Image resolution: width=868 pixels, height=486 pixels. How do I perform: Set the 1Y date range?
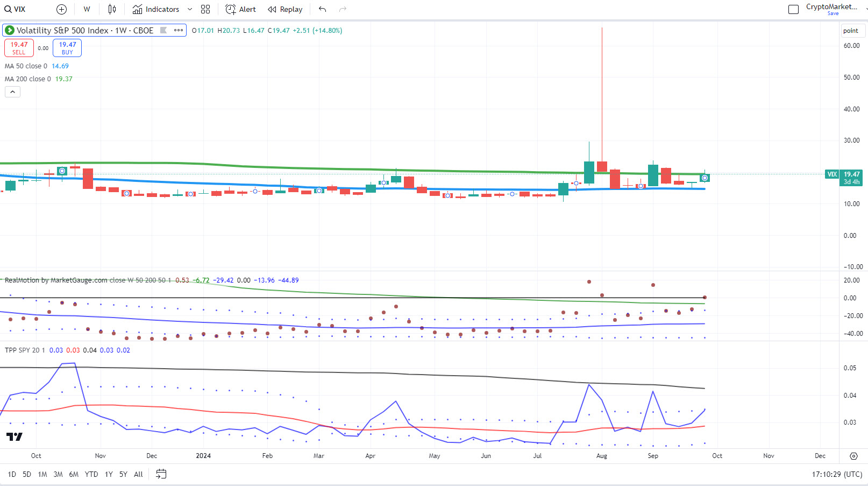pos(109,474)
